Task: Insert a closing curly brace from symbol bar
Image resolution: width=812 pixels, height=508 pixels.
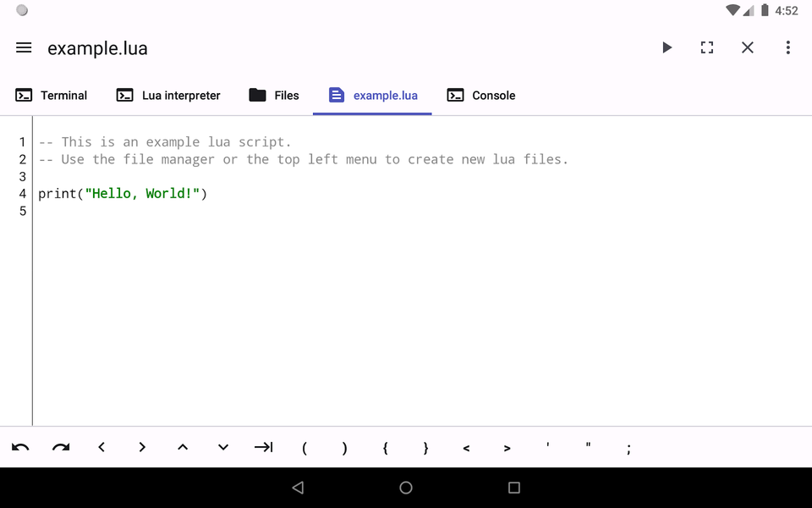Action: (425, 447)
